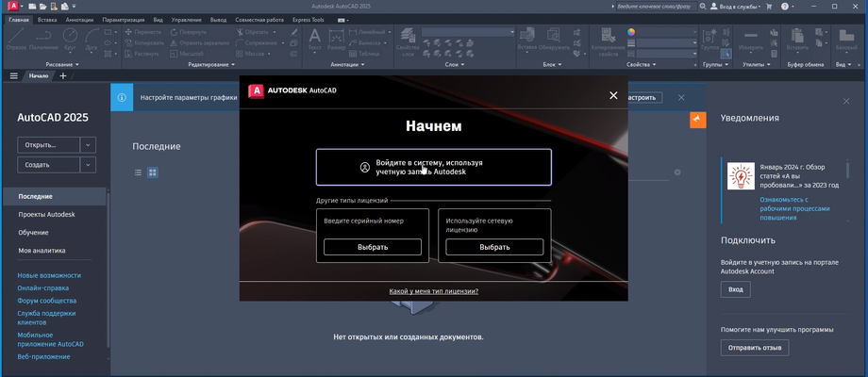868x377 pixels.
Task: Switch to the Вид ribbon tab
Action: pyautogui.click(x=158, y=20)
